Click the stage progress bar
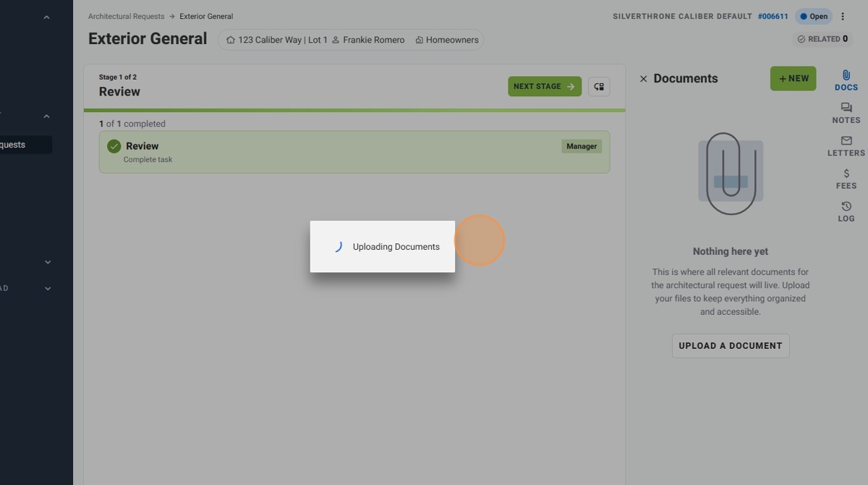The width and height of the screenshot is (868, 485). (354, 110)
